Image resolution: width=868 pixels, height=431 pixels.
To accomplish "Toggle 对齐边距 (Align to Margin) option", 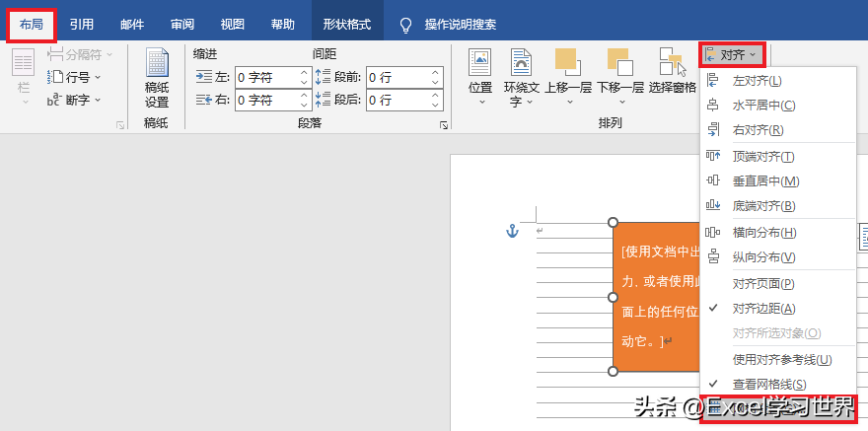I will pyautogui.click(x=763, y=309).
